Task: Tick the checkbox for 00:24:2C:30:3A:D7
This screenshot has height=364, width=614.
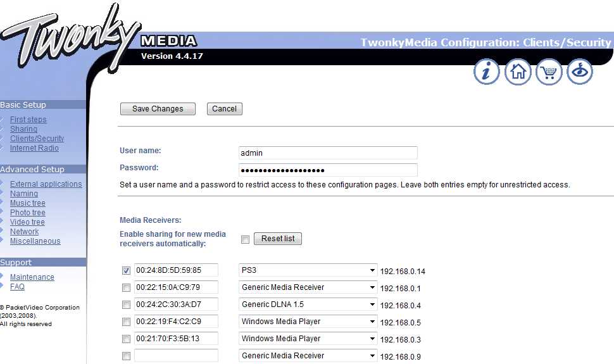Action: click(x=126, y=304)
